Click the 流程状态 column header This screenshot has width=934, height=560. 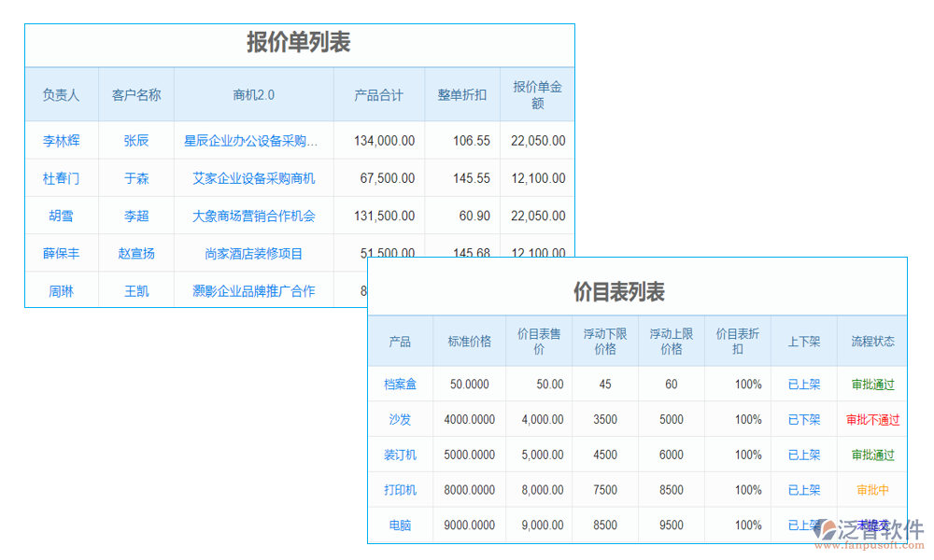click(871, 341)
